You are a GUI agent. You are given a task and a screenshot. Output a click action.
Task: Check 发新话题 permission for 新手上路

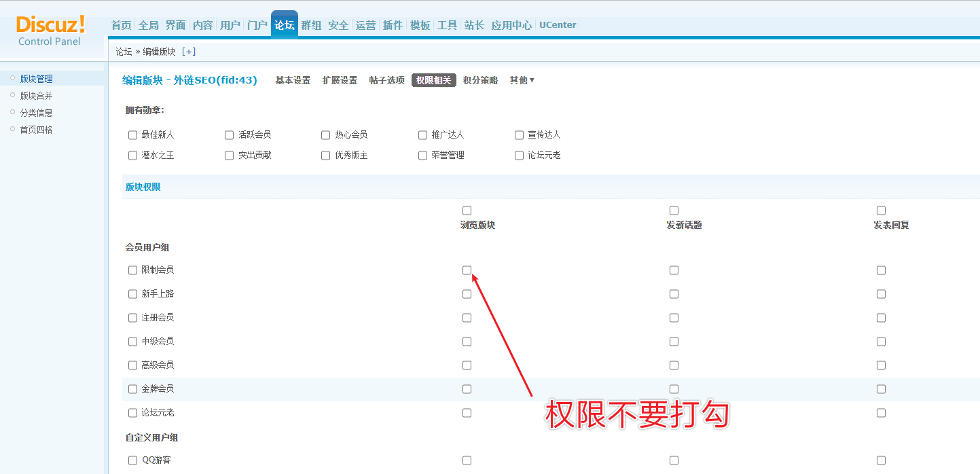pyautogui.click(x=674, y=294)
